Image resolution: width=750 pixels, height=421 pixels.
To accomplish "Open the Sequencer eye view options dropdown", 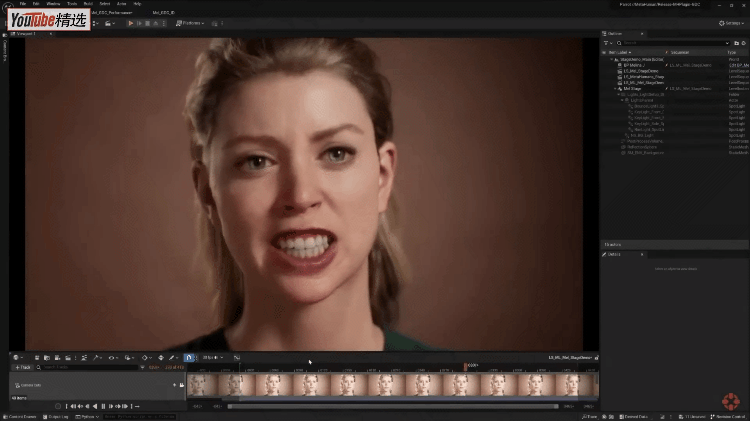I will point(113,358).
